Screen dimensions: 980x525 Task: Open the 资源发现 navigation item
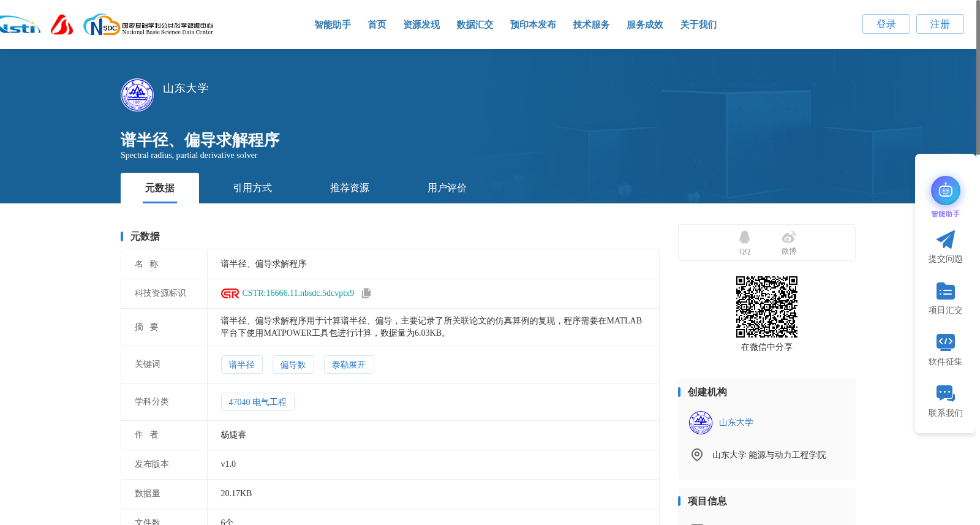pyautogui.click(x=421, y=25)
